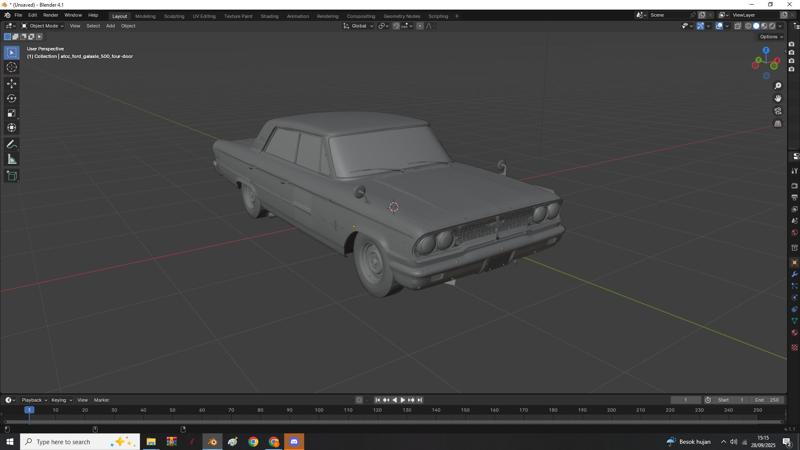Jump to the first frame
Viewport: 800px width, 450px height.
pos(378,400)
